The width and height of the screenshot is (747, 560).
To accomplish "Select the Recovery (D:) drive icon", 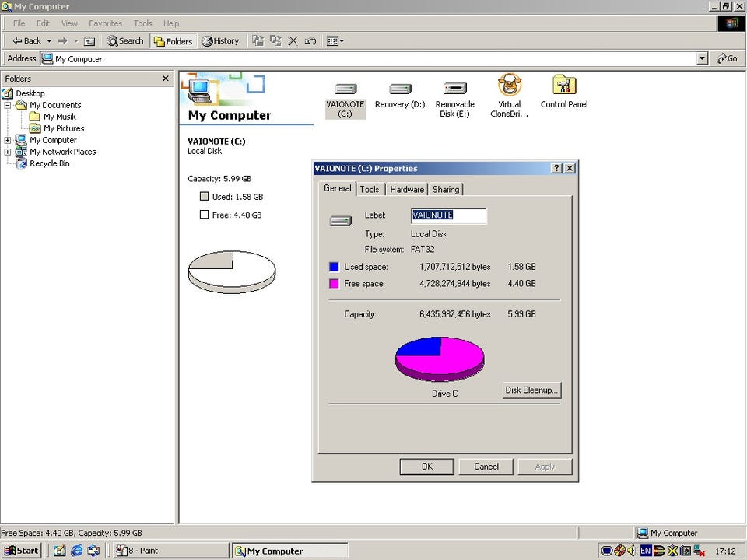I will click(x=400, y=96).
